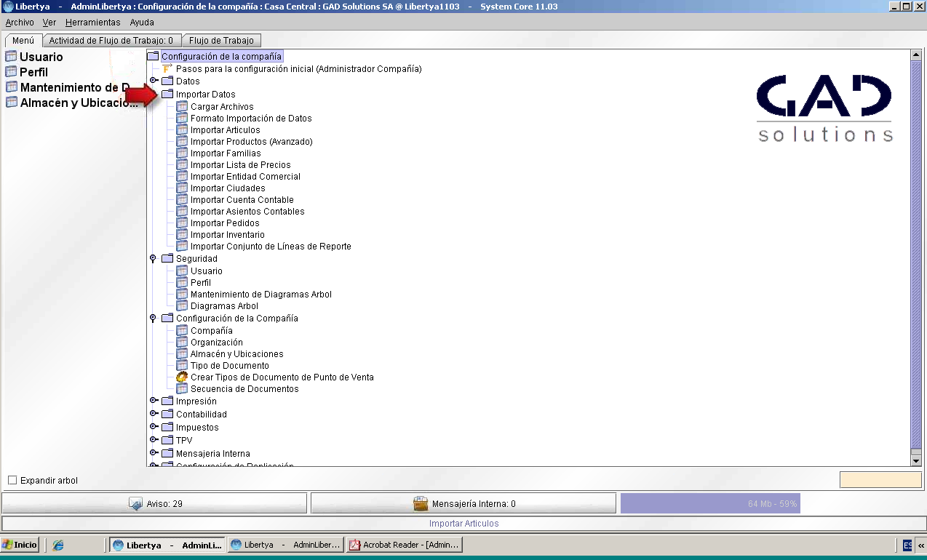The image size is (927, 560).
Task: Select Perfil under Seguridad in tree
Action: click(201, 283)
